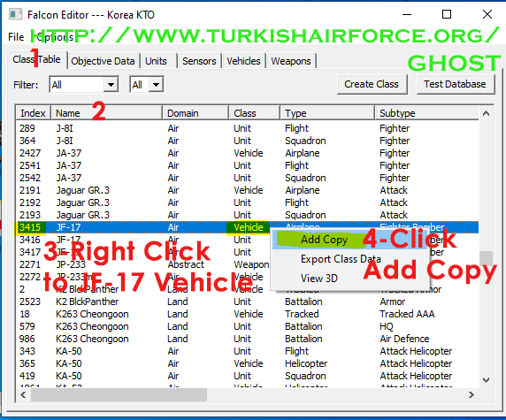Click index 2271 in the table
This screenshot has width=506, height=420.
(30, 264)
